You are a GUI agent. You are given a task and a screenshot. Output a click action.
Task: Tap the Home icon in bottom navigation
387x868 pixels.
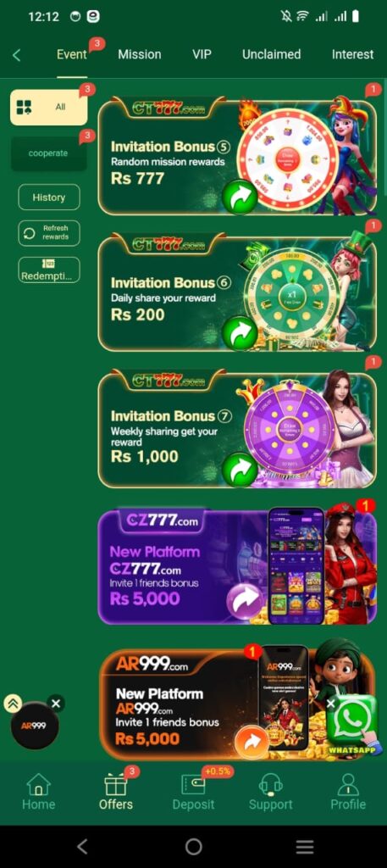[x=38, y=784]
